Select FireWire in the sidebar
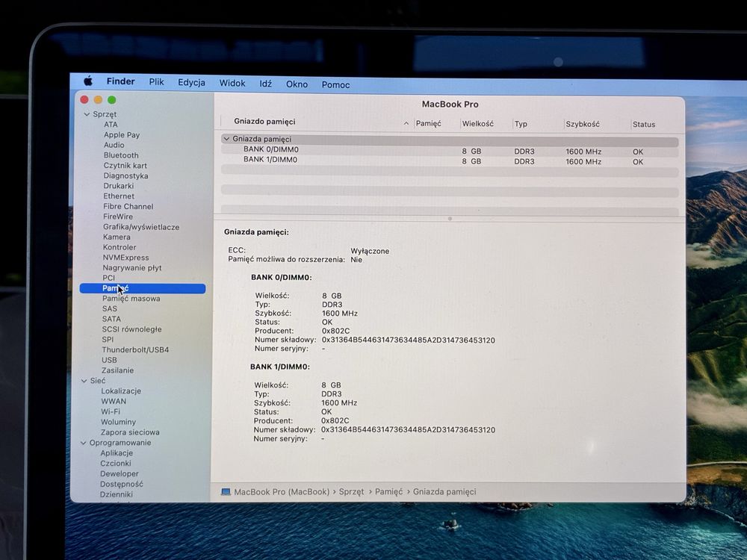This screenshot has width=747, height=560. pyautogui.click(x=118, y=217)
